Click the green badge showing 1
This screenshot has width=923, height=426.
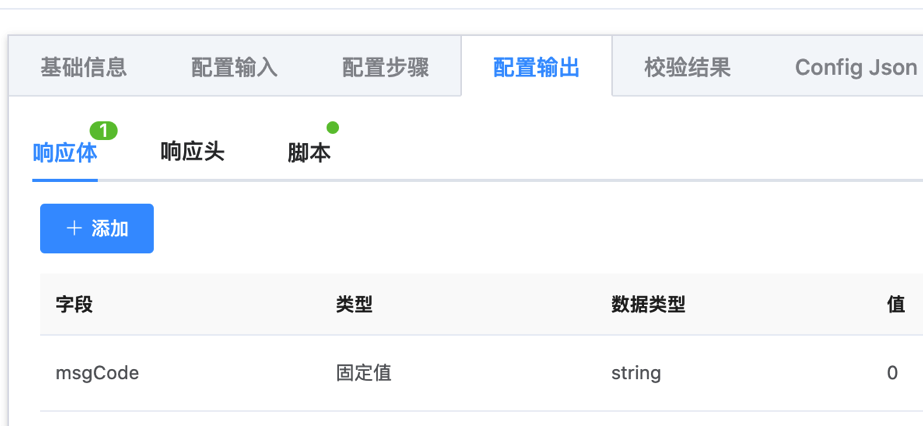tap(103, 131)
